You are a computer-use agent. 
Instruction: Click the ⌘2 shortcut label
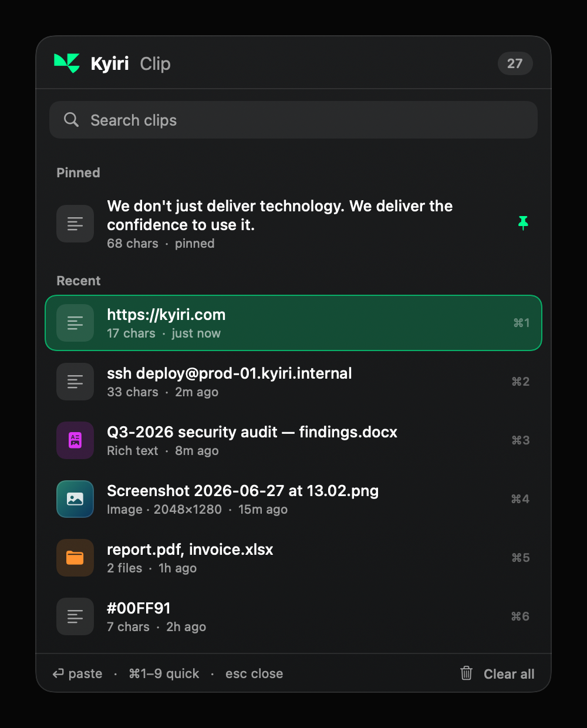521,382
